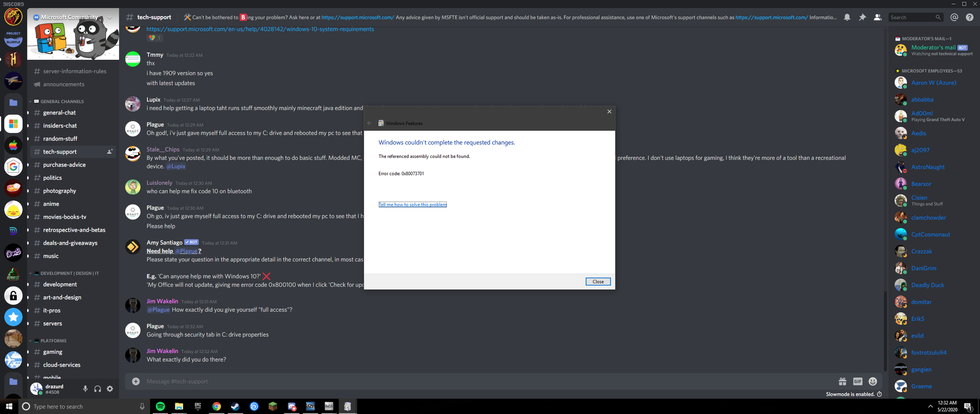Open Steam from the taskbar
980x414 pixels.
(x=235, y=406)
